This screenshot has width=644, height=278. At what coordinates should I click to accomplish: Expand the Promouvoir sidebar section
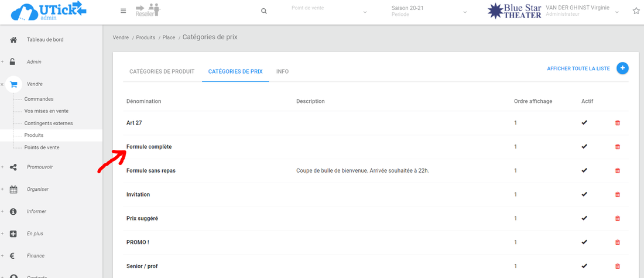(39, 167)
